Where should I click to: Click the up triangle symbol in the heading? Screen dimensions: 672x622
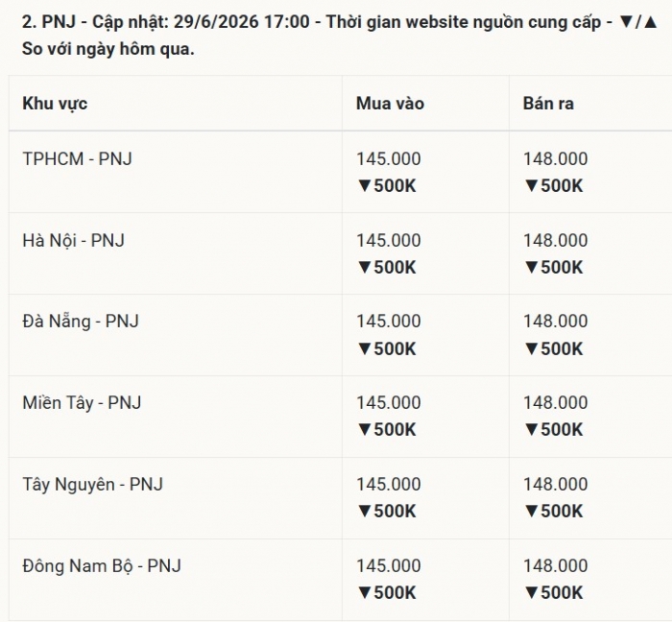click(651, 22)
